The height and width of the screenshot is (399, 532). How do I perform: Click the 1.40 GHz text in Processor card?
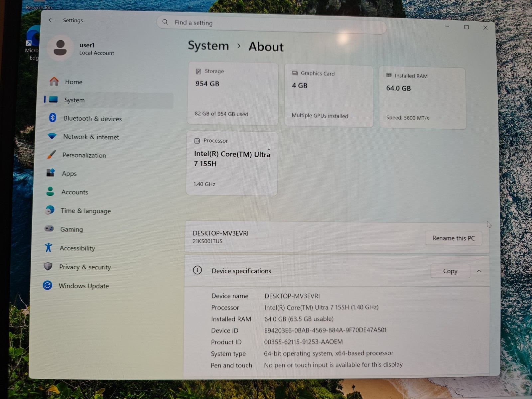(204, 184)
